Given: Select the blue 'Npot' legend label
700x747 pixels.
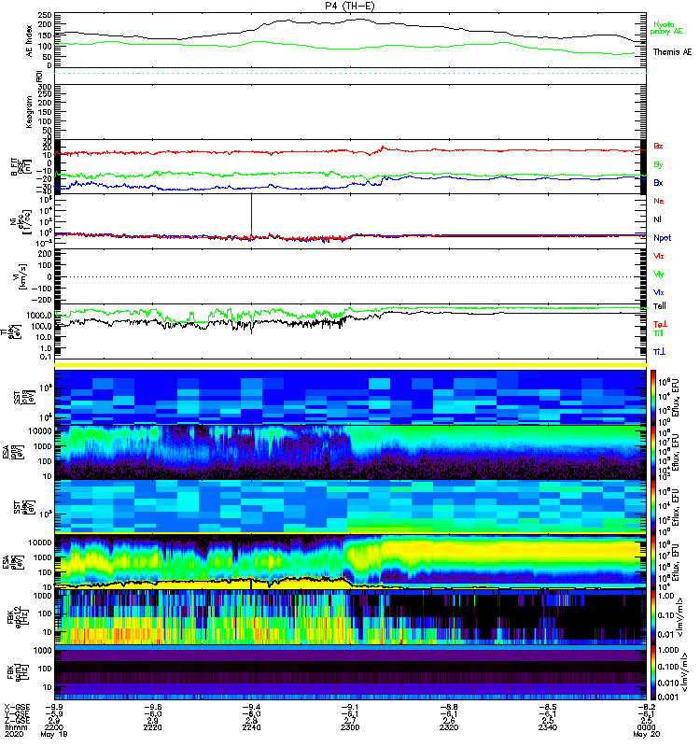Looking at the screenshot, I should 662,238.
